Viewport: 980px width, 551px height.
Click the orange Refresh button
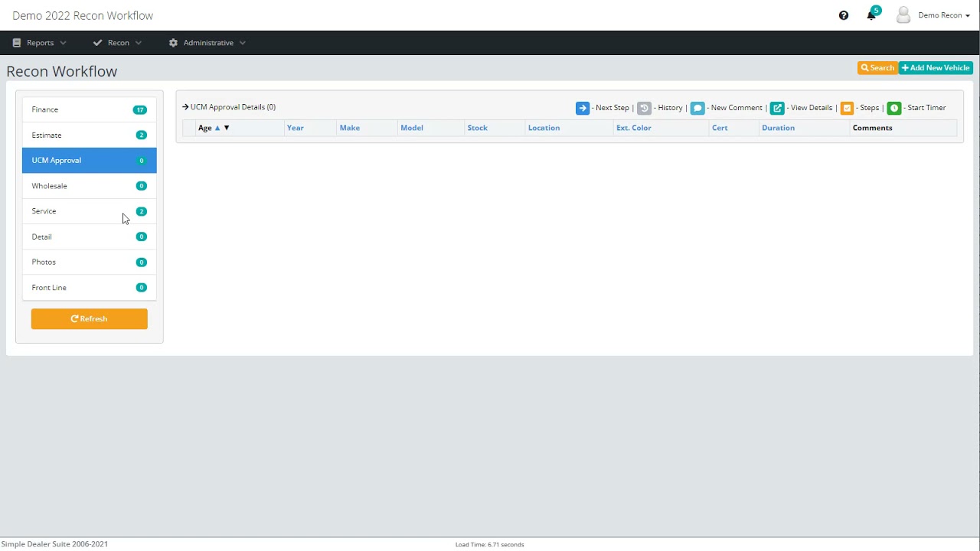click(90, 319)
